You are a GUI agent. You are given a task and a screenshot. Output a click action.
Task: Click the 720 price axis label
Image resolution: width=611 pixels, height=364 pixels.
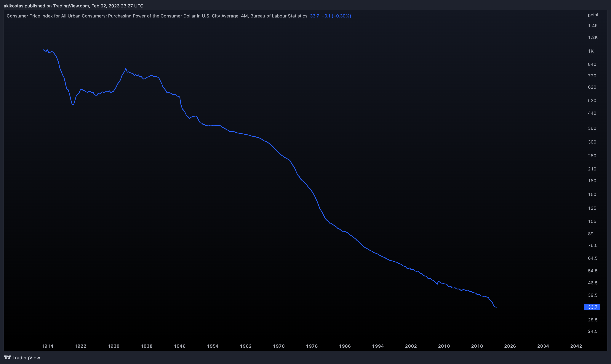click(x=592, y=76)
